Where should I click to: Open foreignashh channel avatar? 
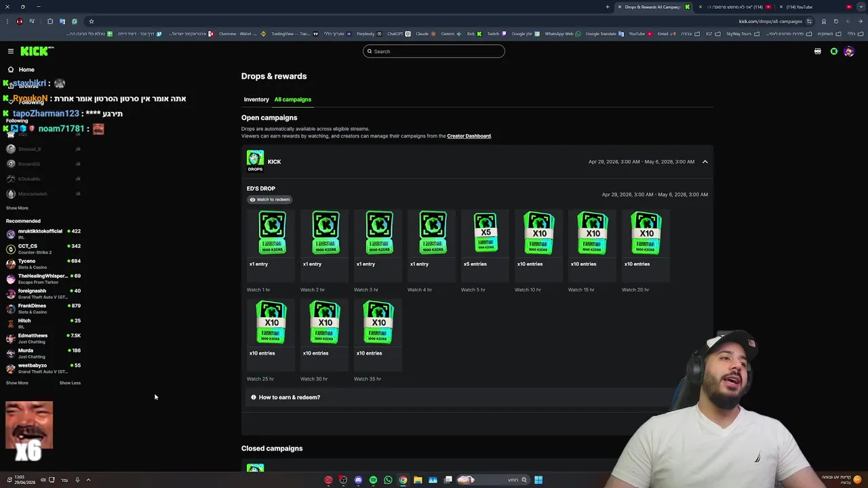[x=11, y=293]
